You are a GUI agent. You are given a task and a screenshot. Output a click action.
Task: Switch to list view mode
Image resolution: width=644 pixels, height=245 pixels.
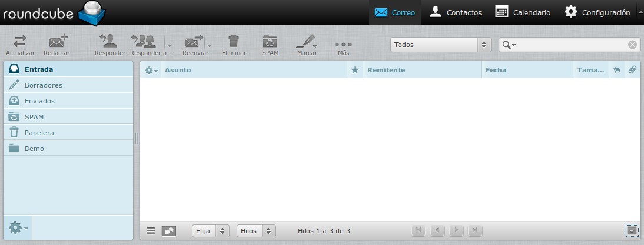pyautogui.click(x=151, y=231)
